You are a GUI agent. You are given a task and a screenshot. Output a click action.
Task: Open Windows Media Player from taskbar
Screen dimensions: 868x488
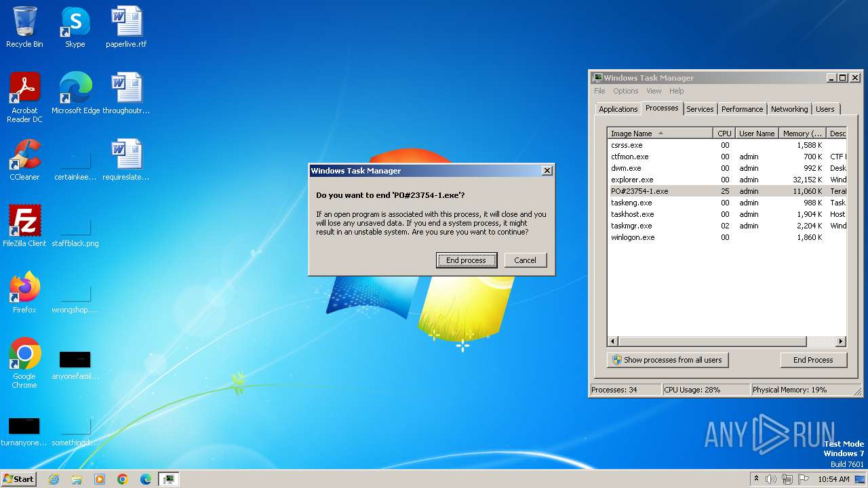point(100,479)
